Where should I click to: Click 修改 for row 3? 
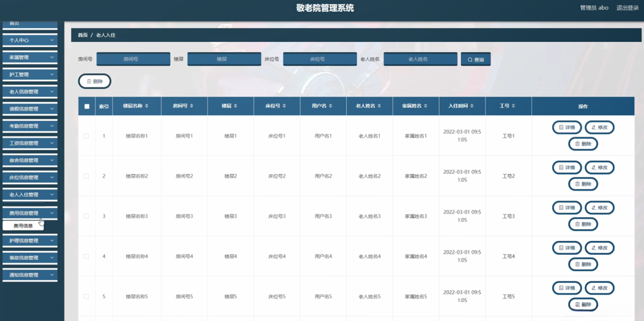click(x=599, y=207)
